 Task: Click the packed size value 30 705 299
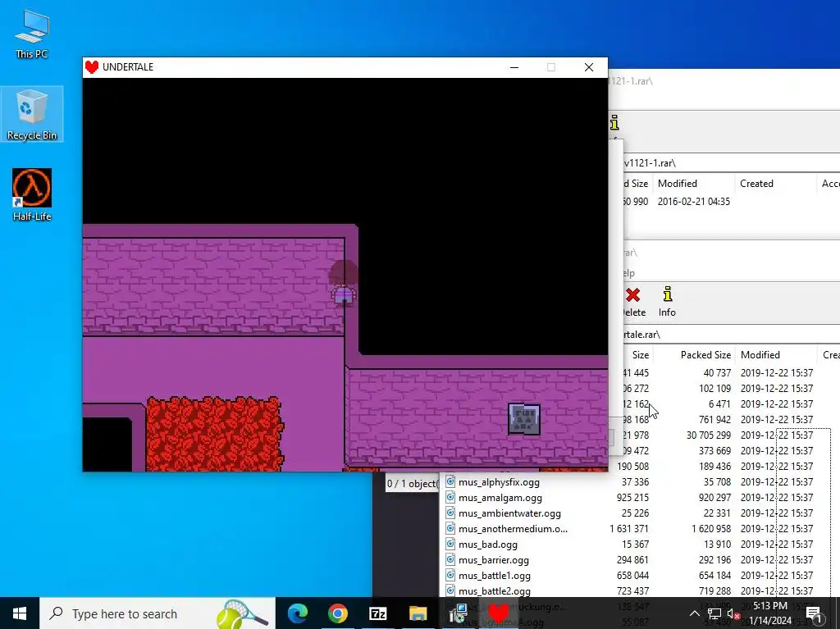(x=708, y=435)
